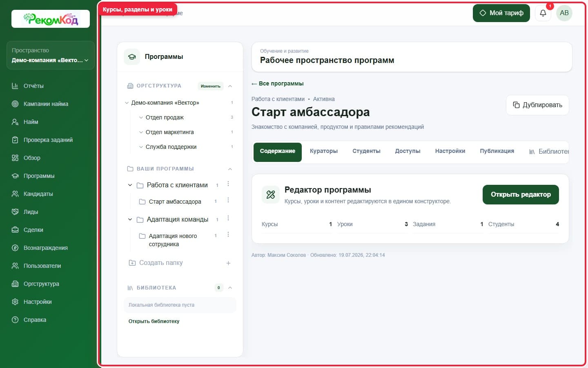This screenshot has width=588, height=368.
Task: Click the РекомКод logo
Action: (51, 19)
